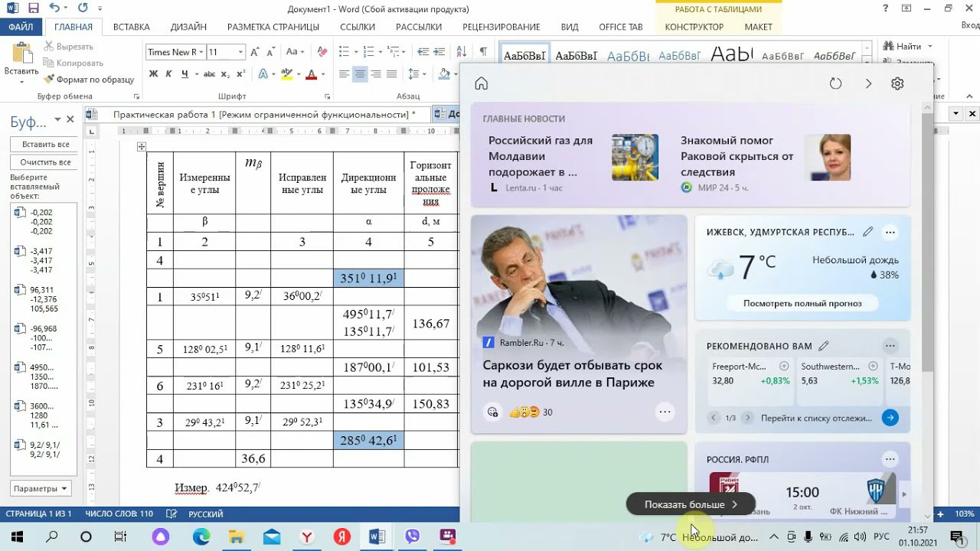Undo last action in quick access toolbar

pyautogui.click(x=54, y=8)
